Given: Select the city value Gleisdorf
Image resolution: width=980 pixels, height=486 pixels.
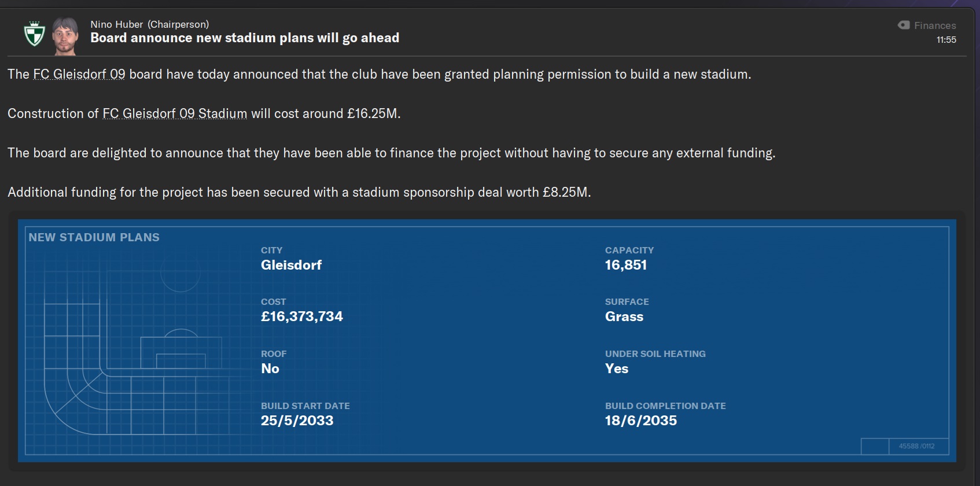Looking at the screenshot, I should tap(291, 265).
